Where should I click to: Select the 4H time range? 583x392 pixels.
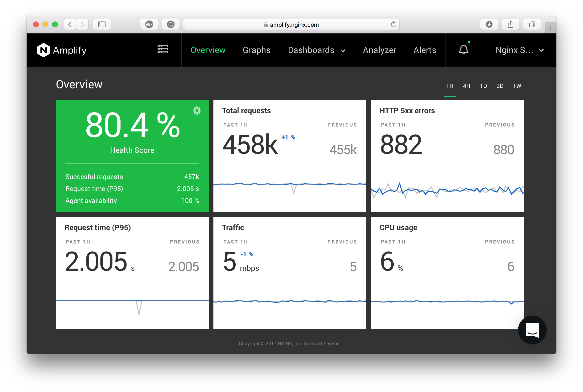click(466, 86)
